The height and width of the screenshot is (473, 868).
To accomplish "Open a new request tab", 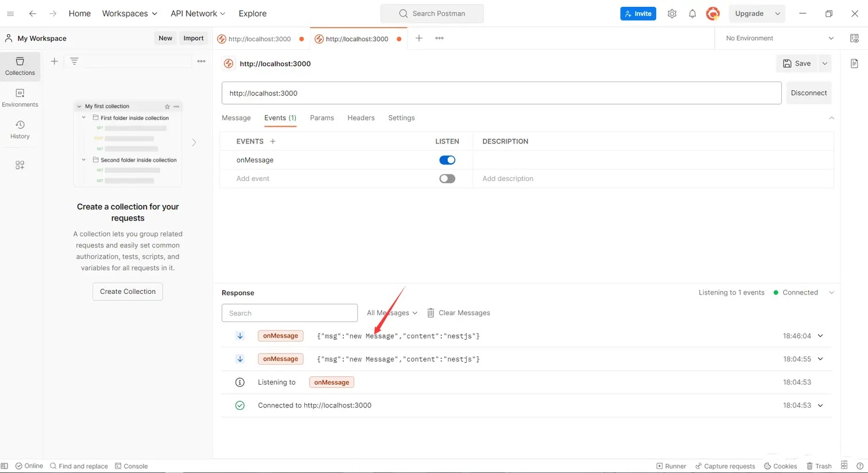I will coord(419,38).
